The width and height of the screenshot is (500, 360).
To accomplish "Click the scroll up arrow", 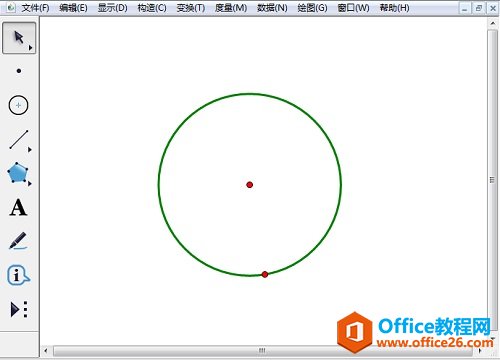I will tap(493, 23).
